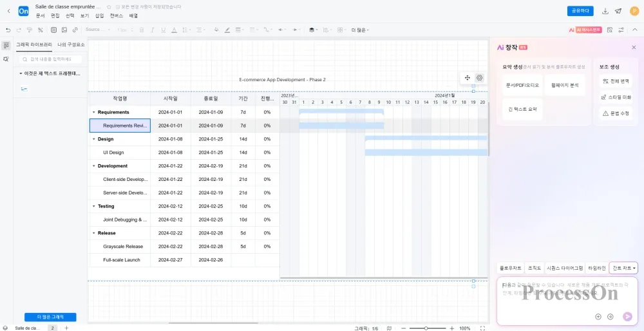This screenshot has height=331, width=644.
Task: Open the 삽입 menu
Action: [99, 15]
